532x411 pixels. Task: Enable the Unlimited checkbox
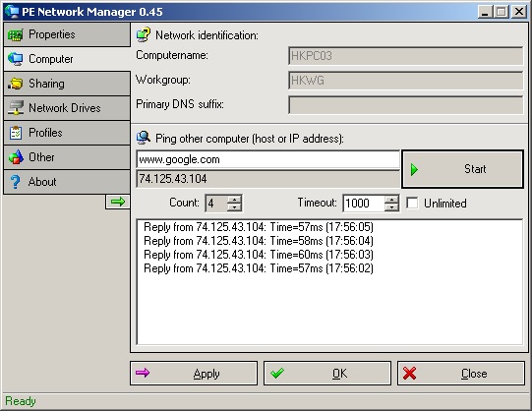pos(412,204)
